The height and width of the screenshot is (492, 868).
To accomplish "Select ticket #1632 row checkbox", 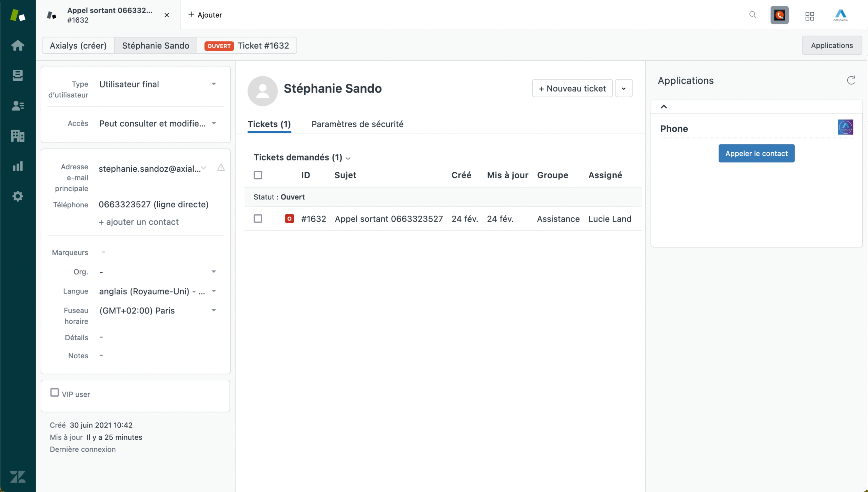I will (x=258, y=219).
